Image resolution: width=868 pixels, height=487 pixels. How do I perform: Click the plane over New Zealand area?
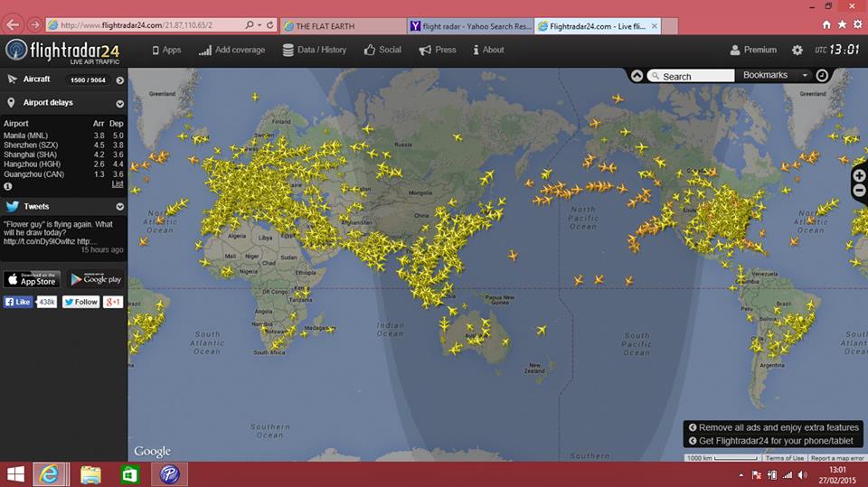(x=542, y=331)
